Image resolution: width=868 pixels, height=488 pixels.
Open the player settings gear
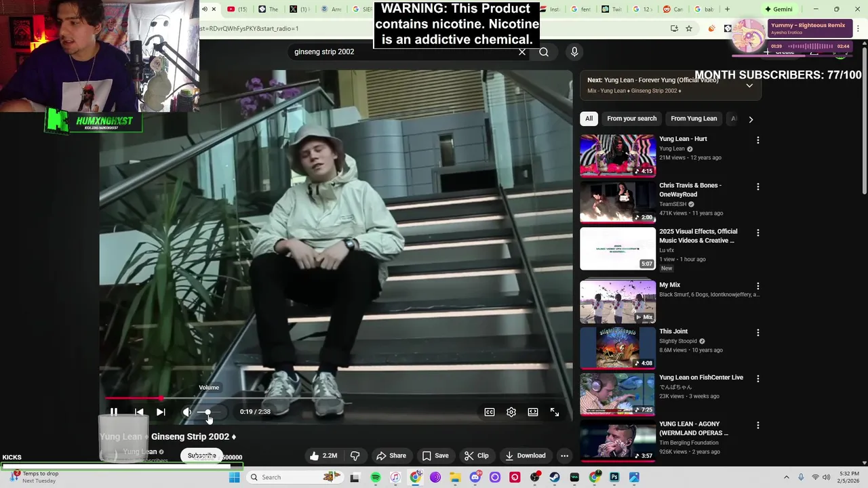511,411
